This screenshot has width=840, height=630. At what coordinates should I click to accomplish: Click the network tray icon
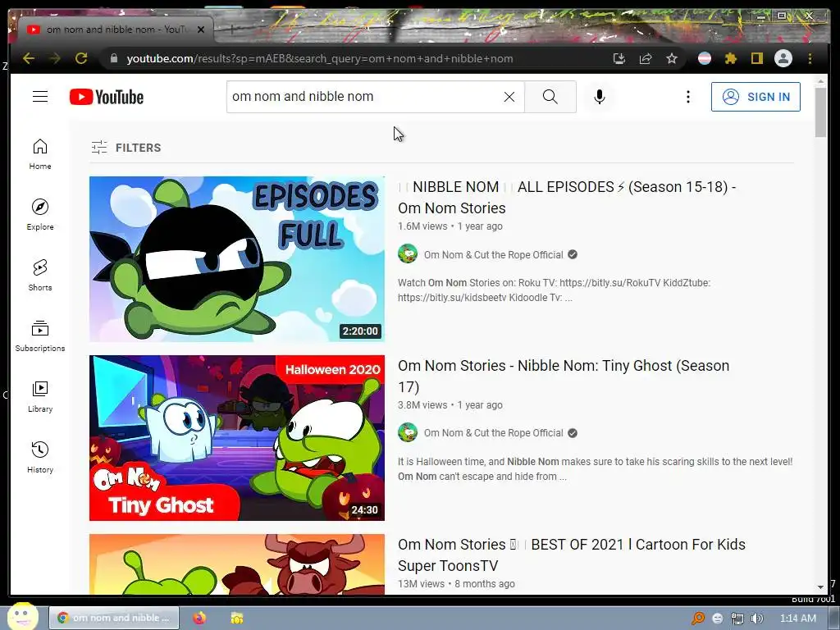tap(737, 619)
